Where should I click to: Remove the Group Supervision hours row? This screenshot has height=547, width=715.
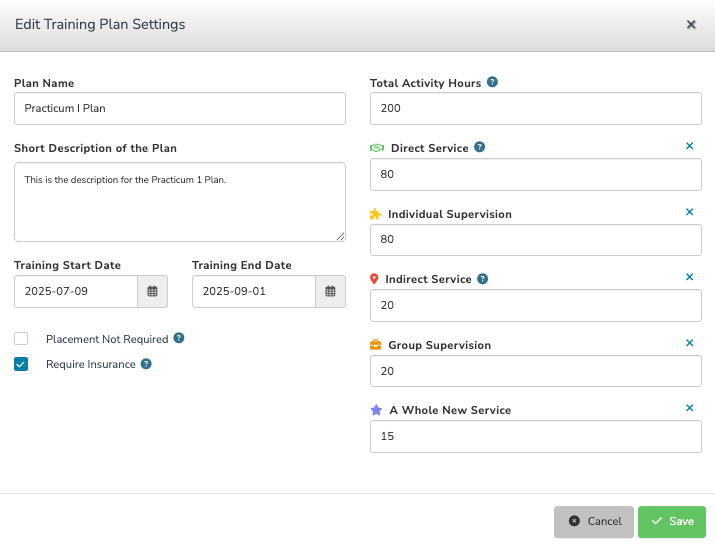(689, 343)
